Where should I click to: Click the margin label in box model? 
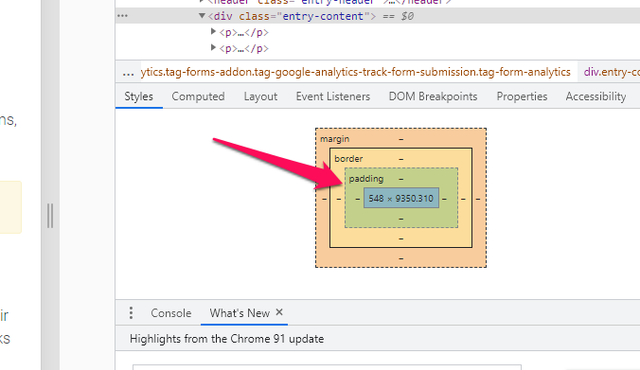pos(335,139)
